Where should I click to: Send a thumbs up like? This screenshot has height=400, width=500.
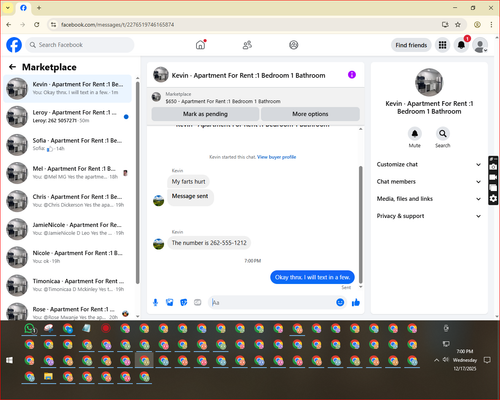pyautogui.click(x=356, y=302)
